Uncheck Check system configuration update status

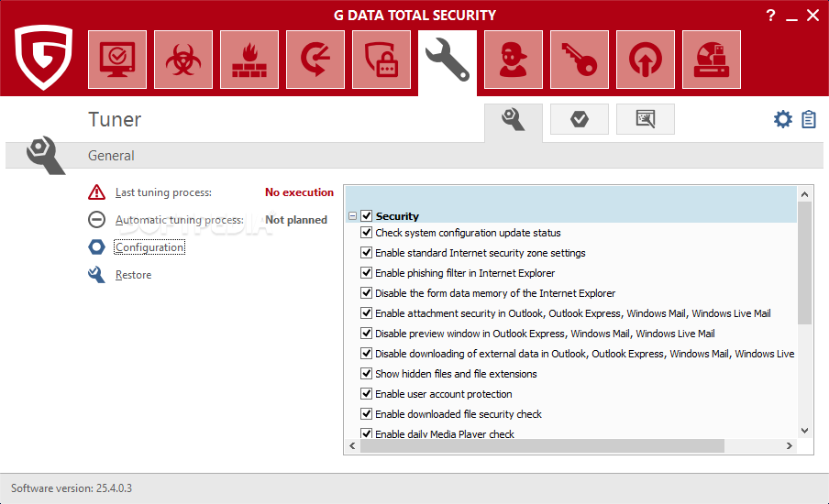click(367, 233)
